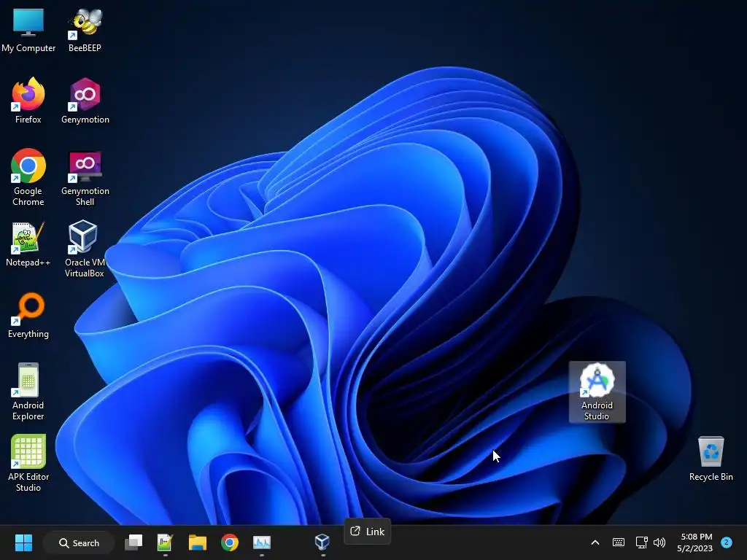747x560 pixels.
Task: Select the Firefox desktop shortcut
Action: coord(28,101)
